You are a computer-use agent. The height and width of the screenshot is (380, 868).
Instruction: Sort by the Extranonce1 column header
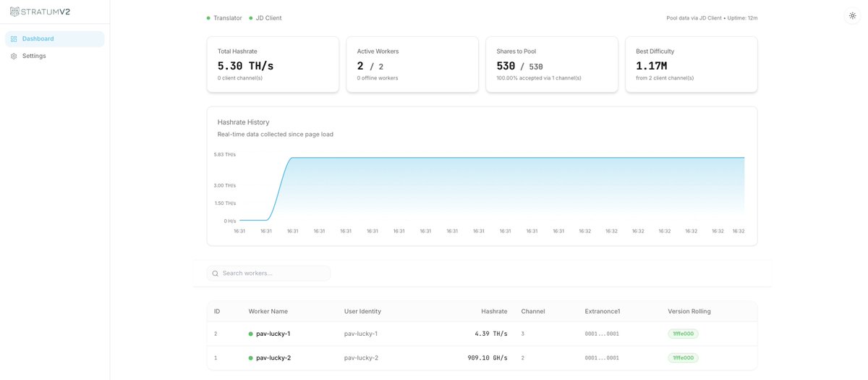pyautogui.click(x=603, y=311)
